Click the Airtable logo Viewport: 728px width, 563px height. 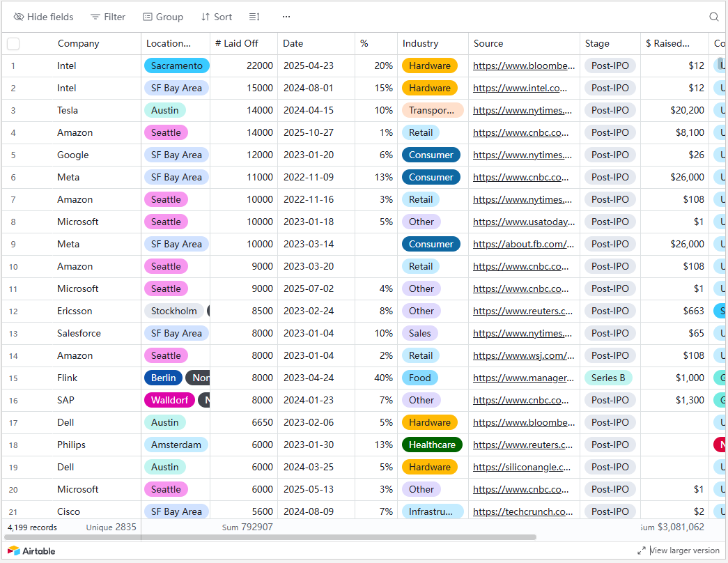(31, 551)
